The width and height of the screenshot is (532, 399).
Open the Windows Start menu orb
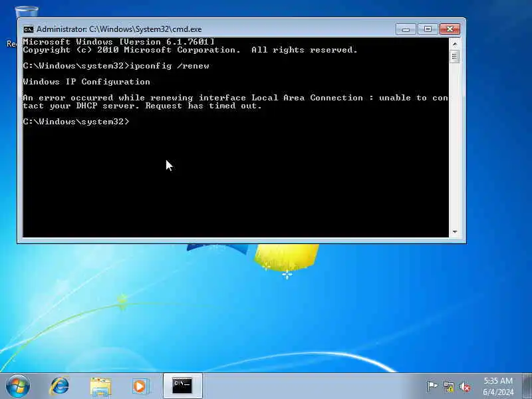pyautogui.click(x=18, y=386)
